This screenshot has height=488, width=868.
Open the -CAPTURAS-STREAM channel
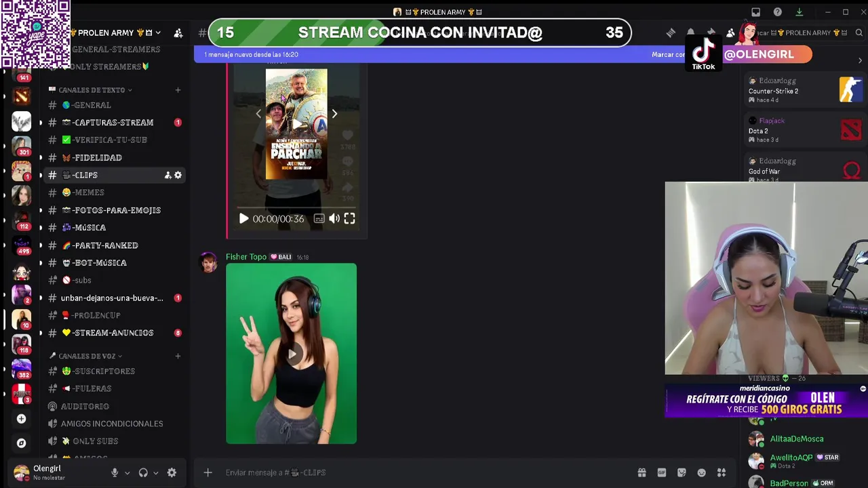coord(114,123)
